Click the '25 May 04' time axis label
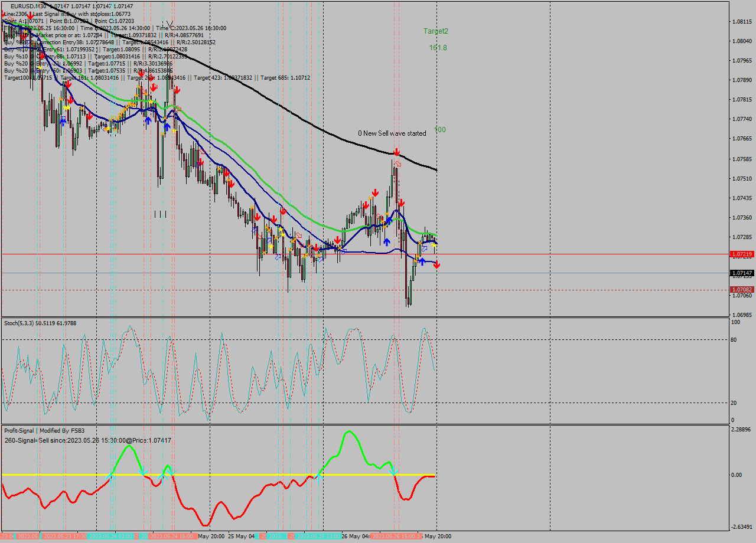This screenshot has width=756, height=543. 241,537
